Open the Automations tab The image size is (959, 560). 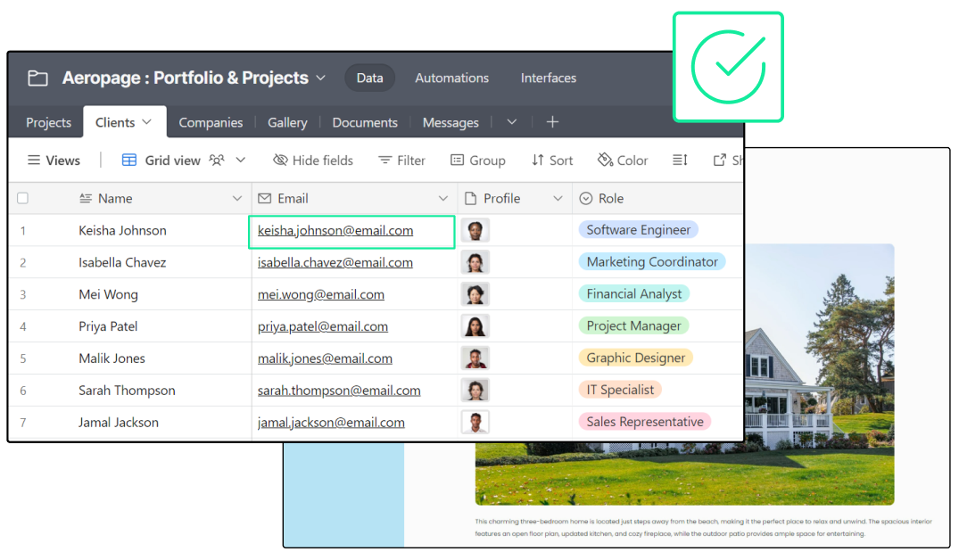point(451,78)
